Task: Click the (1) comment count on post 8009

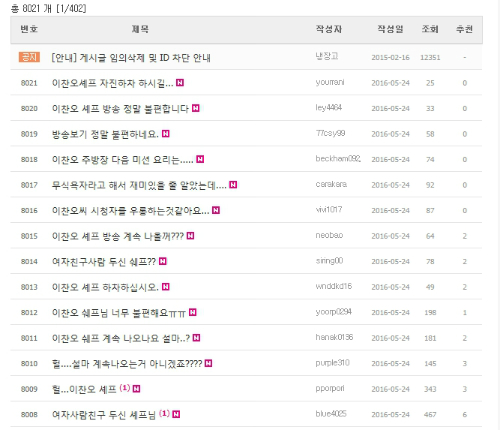Action: tap(125, 388)
